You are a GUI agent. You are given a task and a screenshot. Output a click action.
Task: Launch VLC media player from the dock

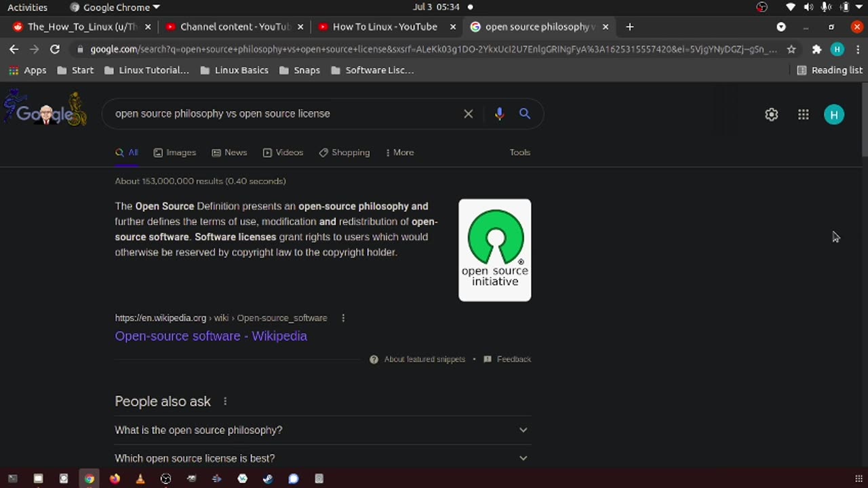click(x=140, y=479)
